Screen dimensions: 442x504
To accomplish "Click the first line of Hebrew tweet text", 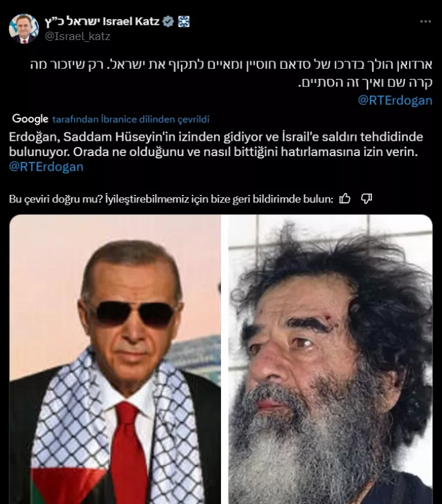I will click(231, 65).
